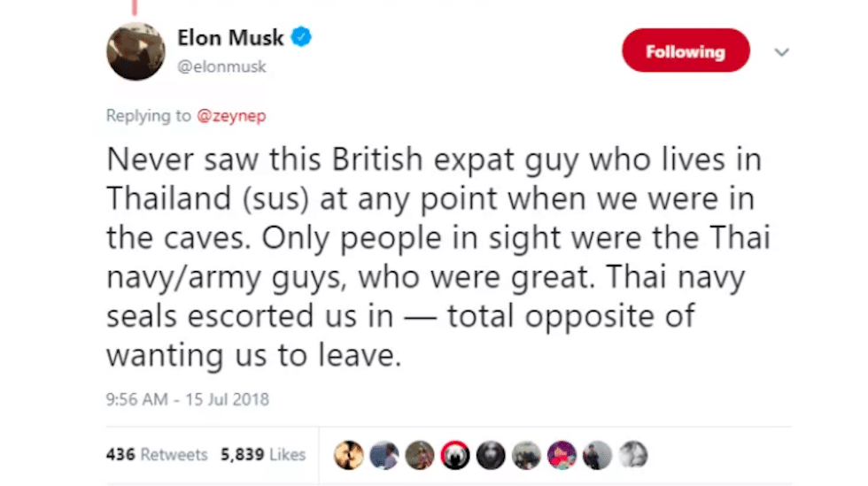Open the purple and pink liker avatar
Image resolution: width=868 pixels, height=486 pixels.
point(561,455)
